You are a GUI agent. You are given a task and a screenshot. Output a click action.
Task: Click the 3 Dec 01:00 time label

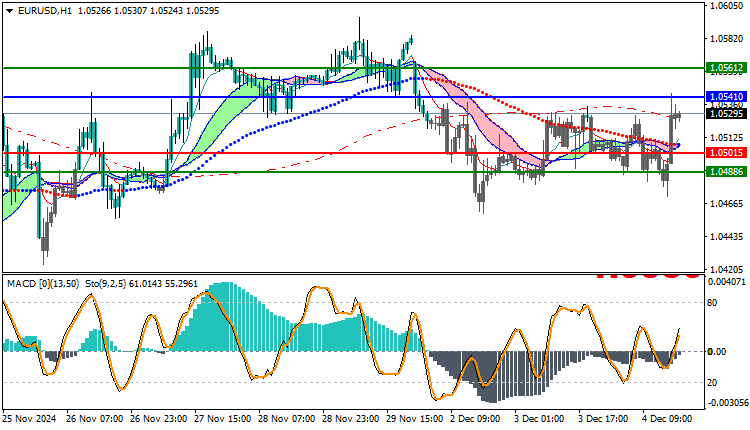click(539, 419)
